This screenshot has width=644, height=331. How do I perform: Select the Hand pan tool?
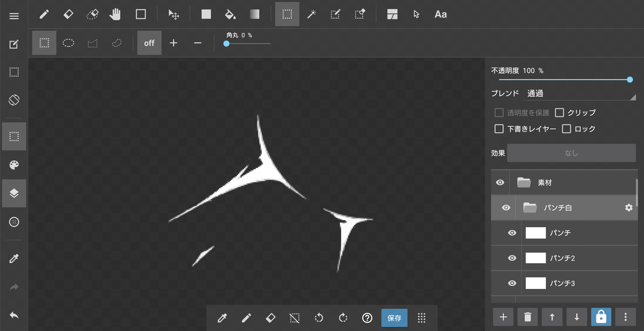115,14
